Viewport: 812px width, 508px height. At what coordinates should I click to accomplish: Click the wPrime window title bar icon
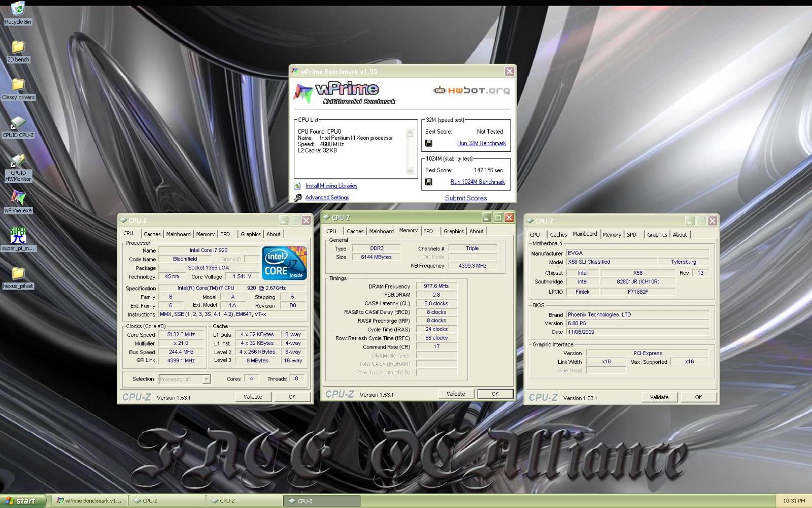(295, 71)
